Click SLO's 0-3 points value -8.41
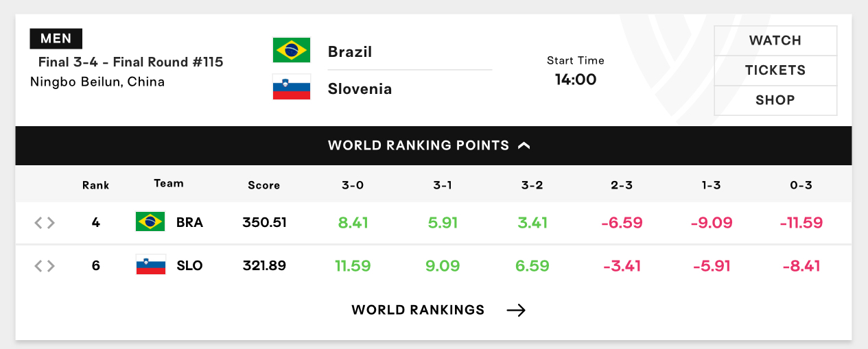Viewport: 868px width, 349px height. point(801,266)
